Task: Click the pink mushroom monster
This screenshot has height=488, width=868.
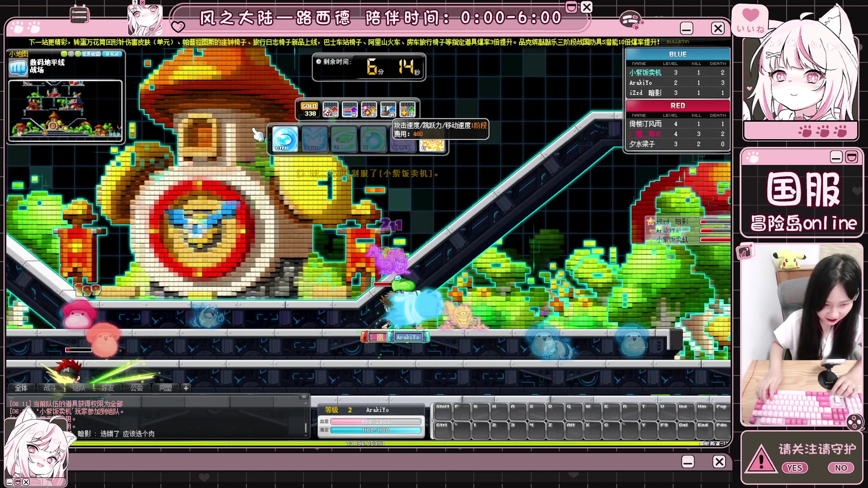Action: pos(79,314)
